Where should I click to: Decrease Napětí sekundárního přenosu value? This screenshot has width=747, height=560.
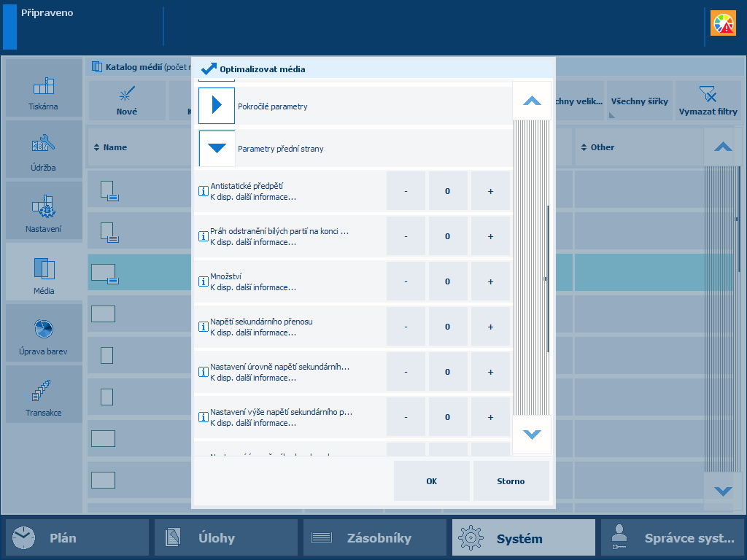(406, 327)
